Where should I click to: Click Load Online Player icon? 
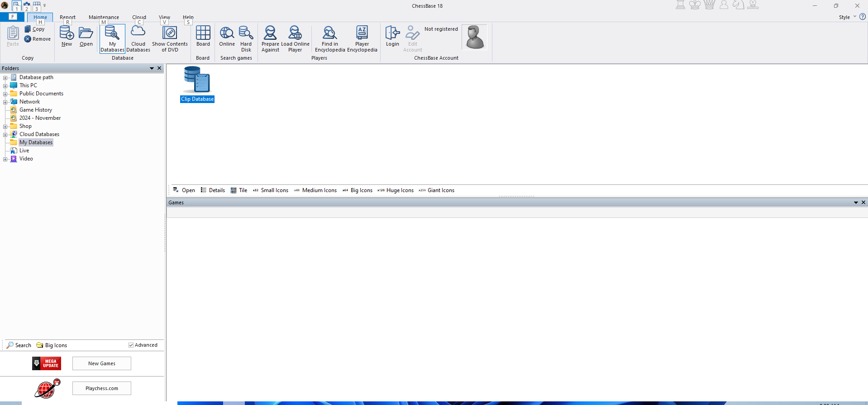tap(295, 33)
